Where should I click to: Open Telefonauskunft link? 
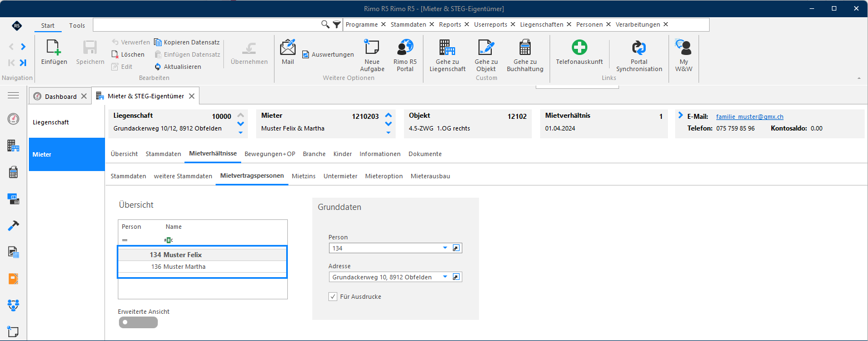[x=580, y=53]
